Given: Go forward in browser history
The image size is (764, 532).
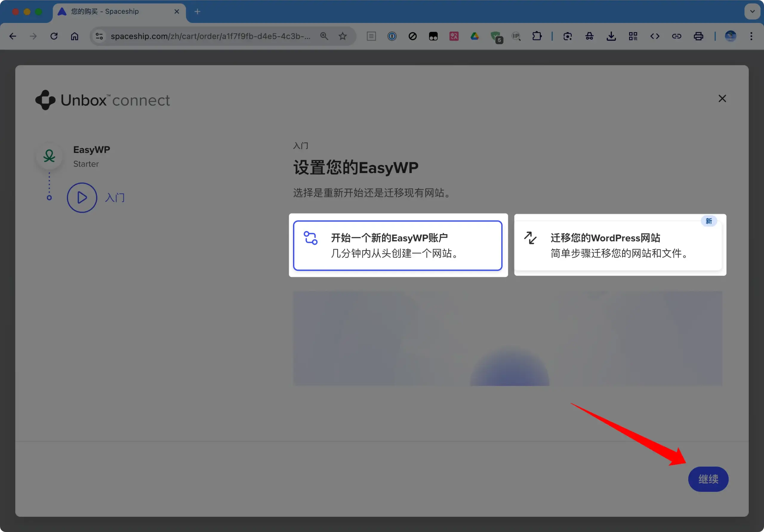Looking at the screenshot, I should point(33,36).
